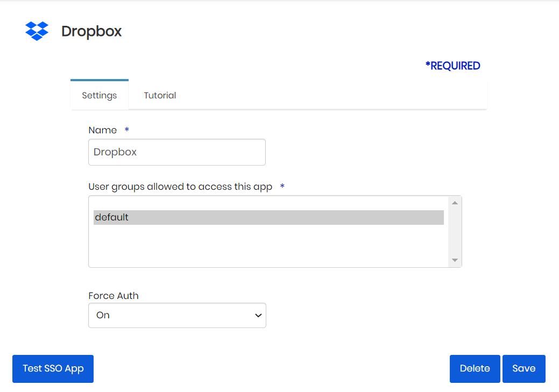Image resolution: width=559 pixels, height=392 pixels.
Task: Click the asterisk beside the Name label
Action: click(x=127, y=130)
